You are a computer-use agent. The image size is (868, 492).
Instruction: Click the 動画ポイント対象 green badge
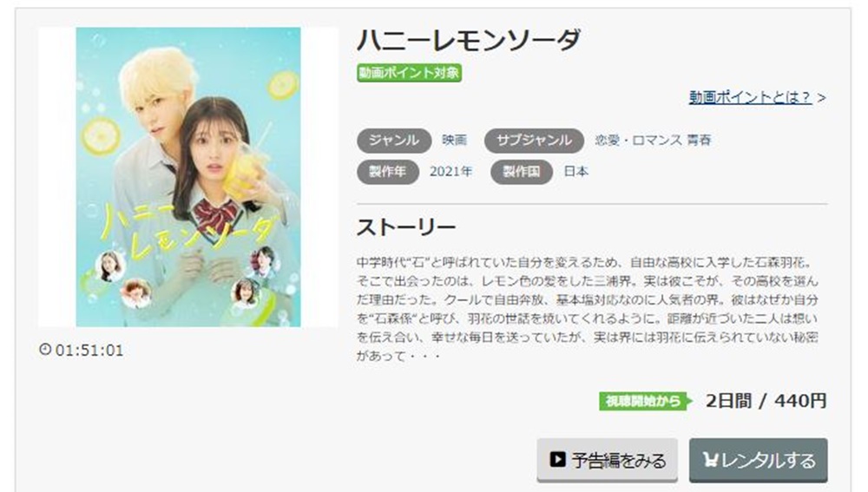coord(409,73)
